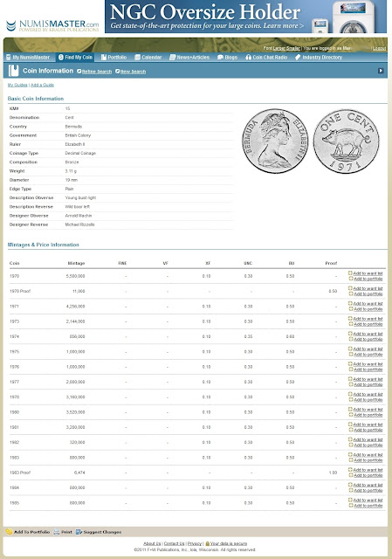Click the Print button
Screen dimensions: 392x559
click(63, 532)
